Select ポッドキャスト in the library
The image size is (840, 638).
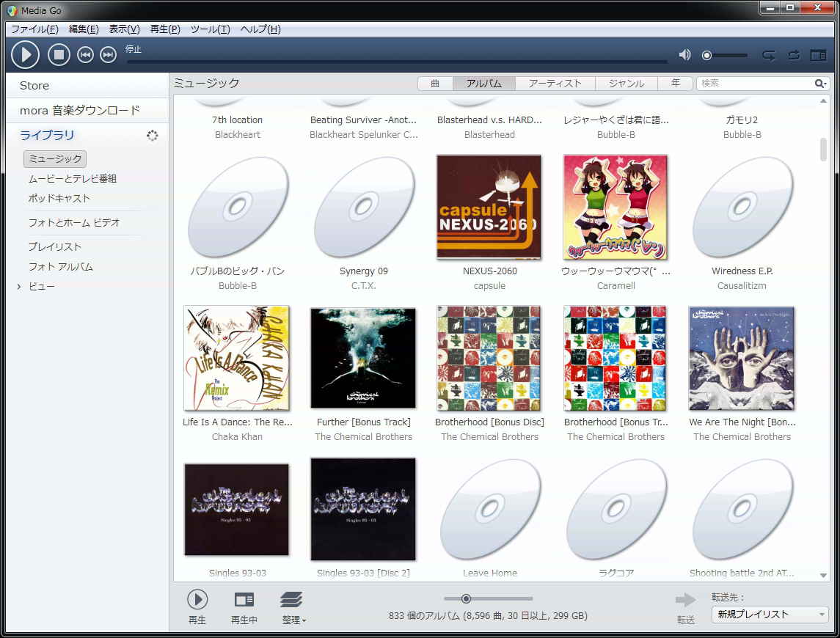59,198
